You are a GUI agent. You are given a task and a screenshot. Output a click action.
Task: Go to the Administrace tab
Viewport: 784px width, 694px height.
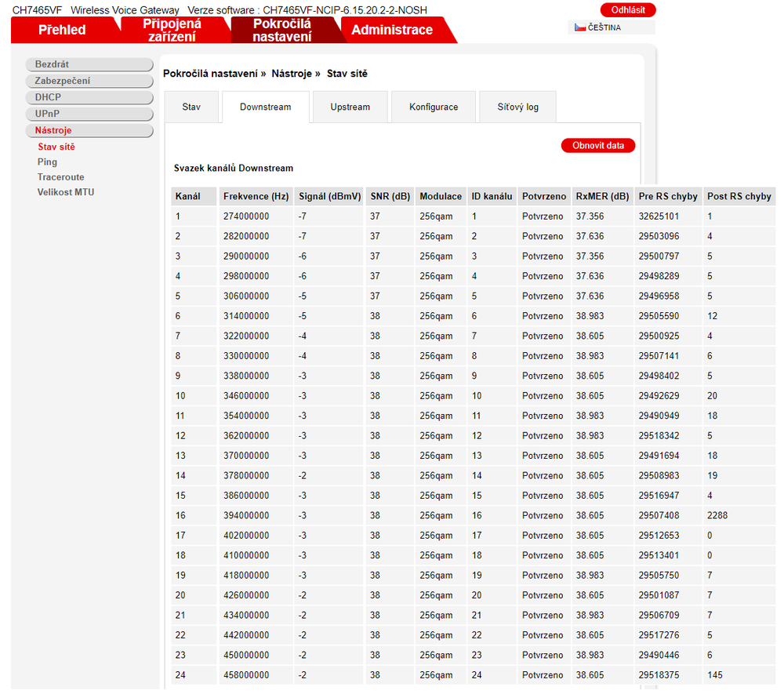(392, 30)
